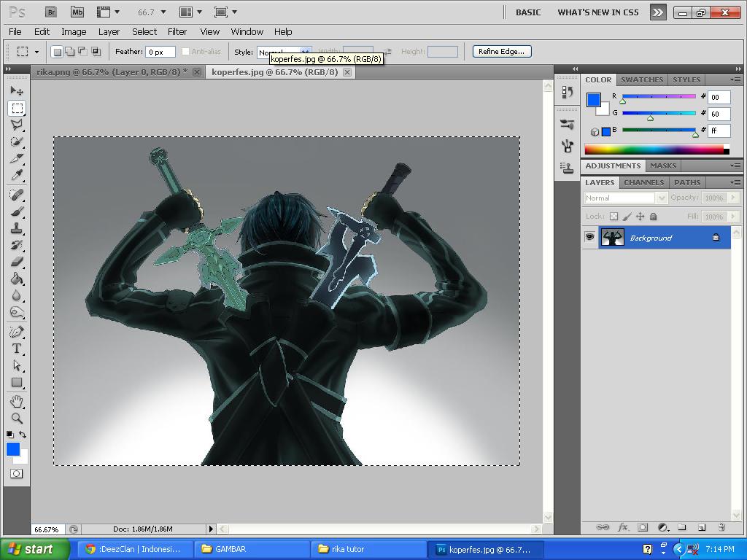Reset default foreground and background colors
This screenshot has height=560, width=747.
coord(10,435)
